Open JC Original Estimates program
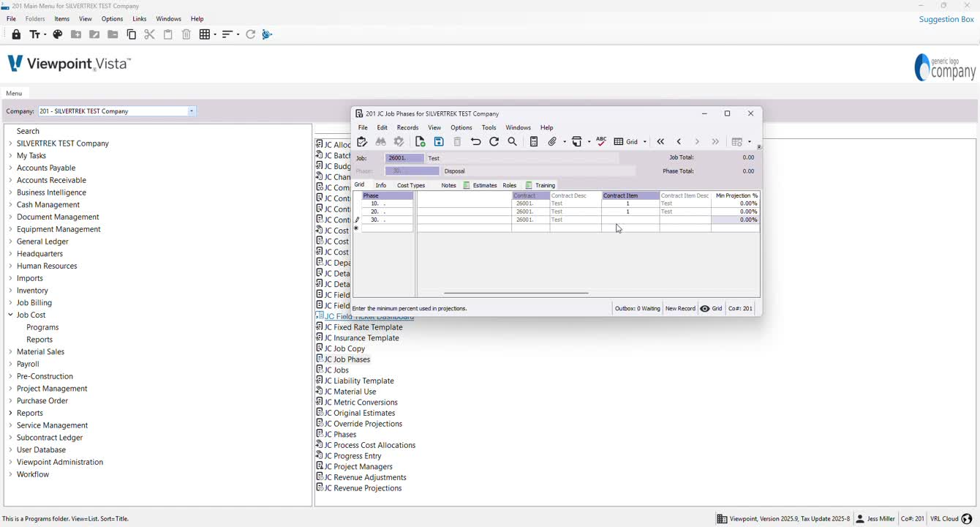Viewport: 980px width, 527px height. 358,413
